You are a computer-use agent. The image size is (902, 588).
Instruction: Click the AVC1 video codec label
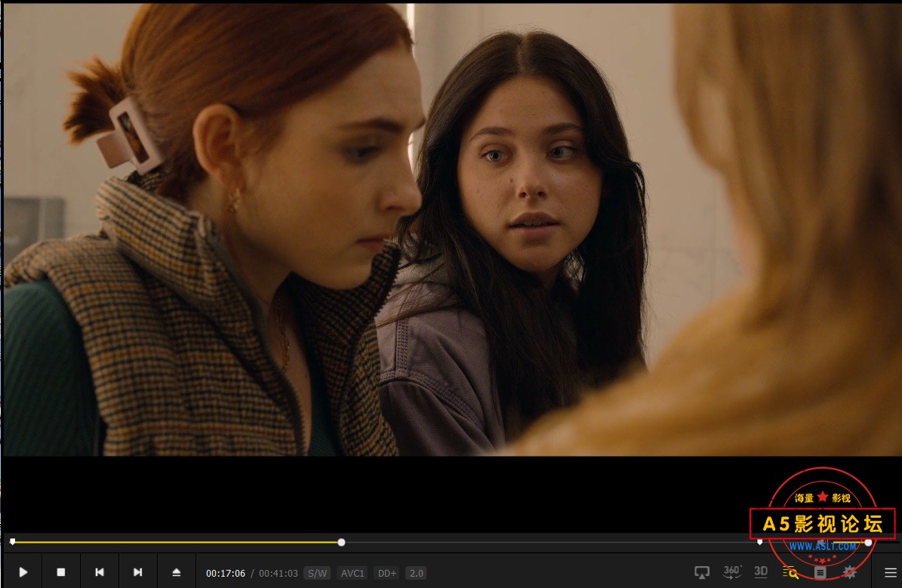(352, 573)
